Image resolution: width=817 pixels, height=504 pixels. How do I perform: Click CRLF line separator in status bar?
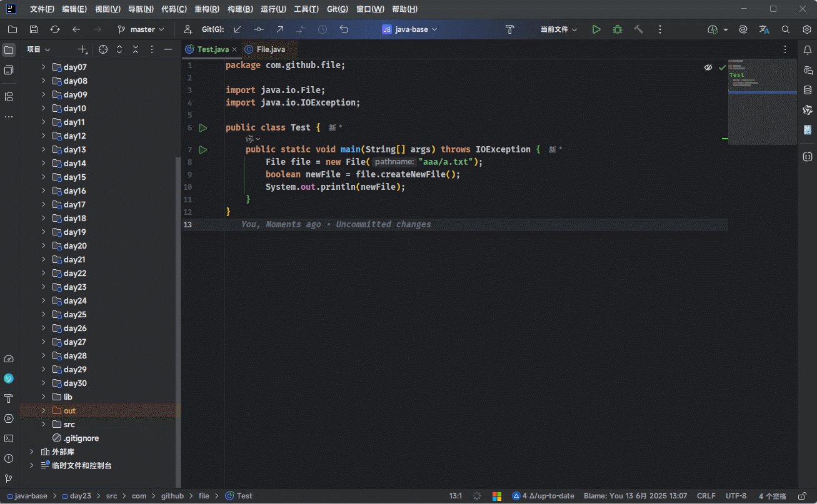click(706, 496)
